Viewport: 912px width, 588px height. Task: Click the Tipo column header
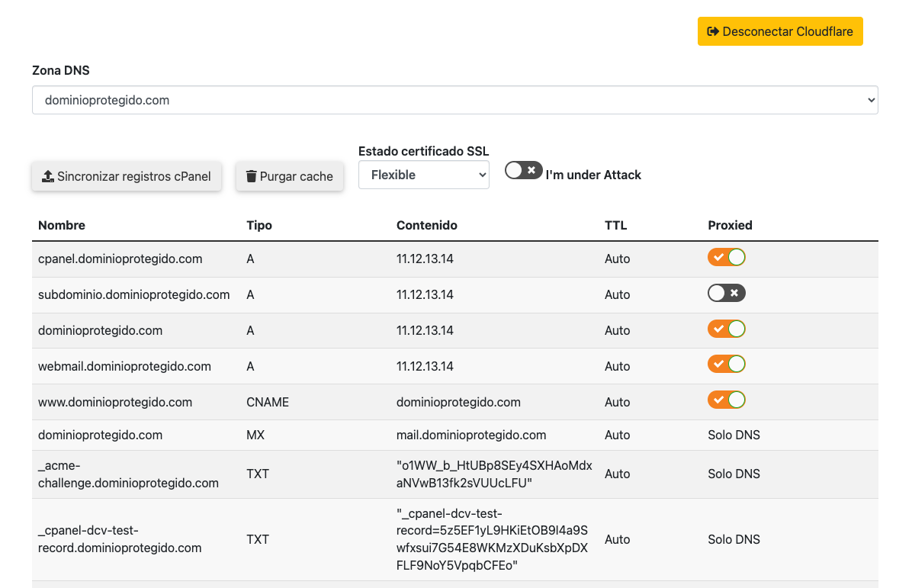[259, 225]
